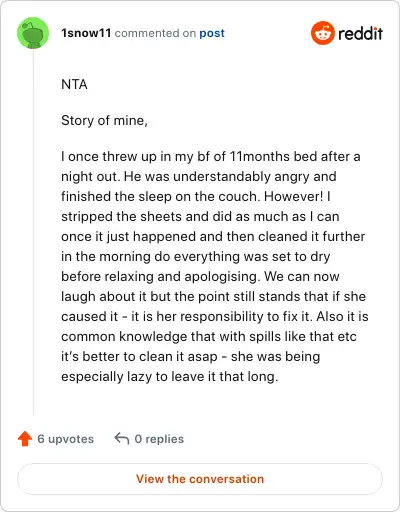Click the word "However!" in the comment
This screenshot has height=512, width=400.
click(294, 196)
